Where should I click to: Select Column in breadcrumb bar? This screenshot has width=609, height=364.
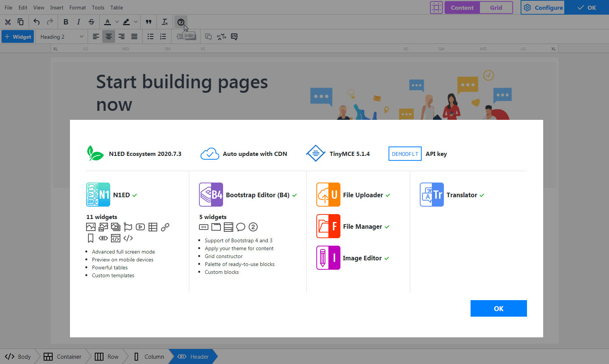pos(149,357)
